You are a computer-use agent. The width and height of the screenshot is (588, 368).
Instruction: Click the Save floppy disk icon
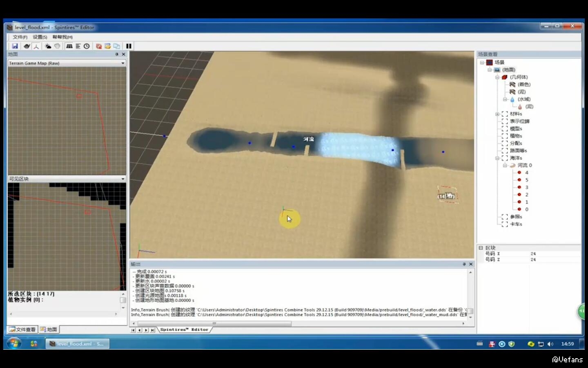click(x=15, y=46)
